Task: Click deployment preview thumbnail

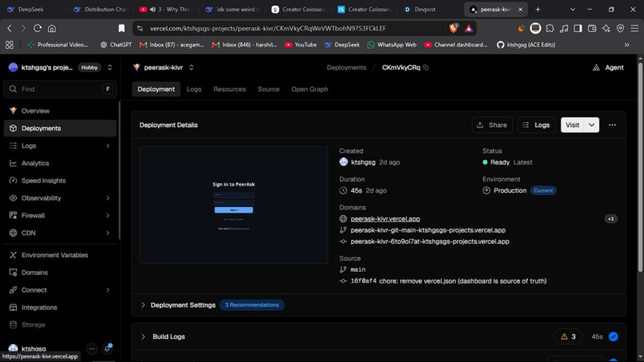Action: (x=233, y=205)
